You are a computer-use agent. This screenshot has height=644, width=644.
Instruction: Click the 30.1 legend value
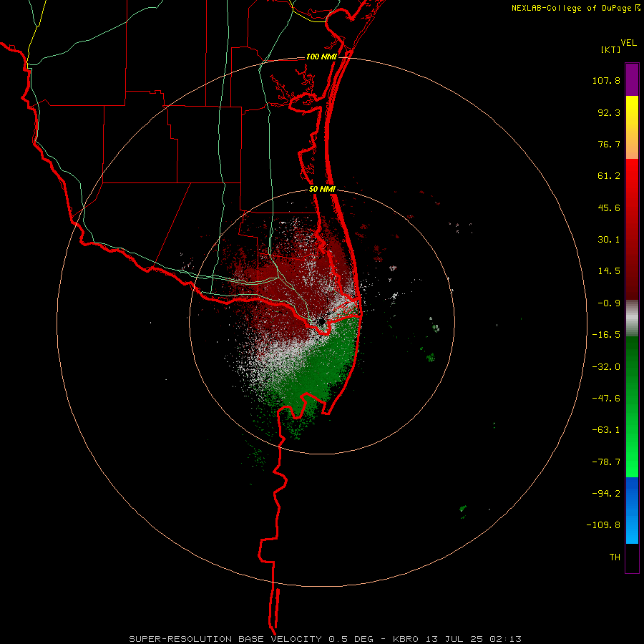(x=609, y=240)
